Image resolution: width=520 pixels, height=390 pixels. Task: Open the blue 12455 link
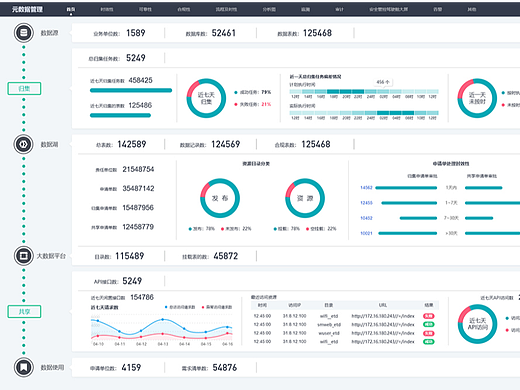(x=366, y=203)
